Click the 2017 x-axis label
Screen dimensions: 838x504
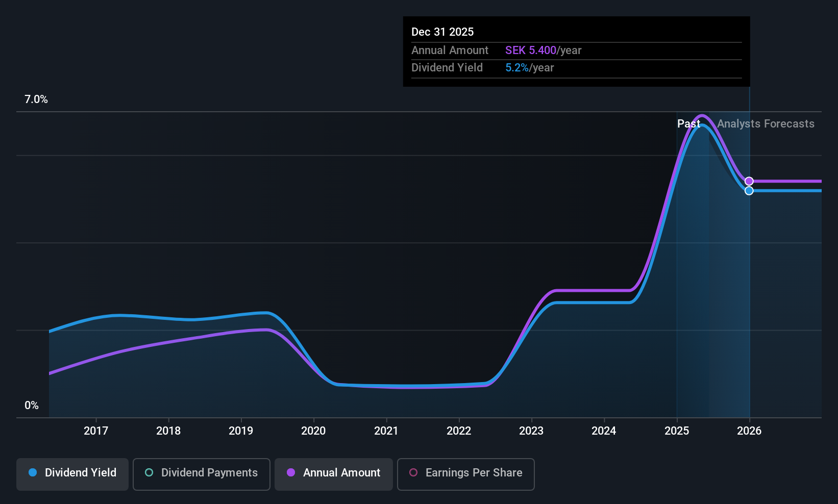pyautogui.click(x=96, y=431)
